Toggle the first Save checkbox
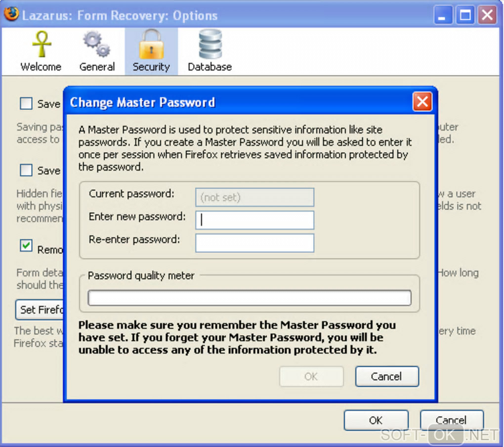The width and height of the screenshot is (504, 447). (x=26, y=103)
